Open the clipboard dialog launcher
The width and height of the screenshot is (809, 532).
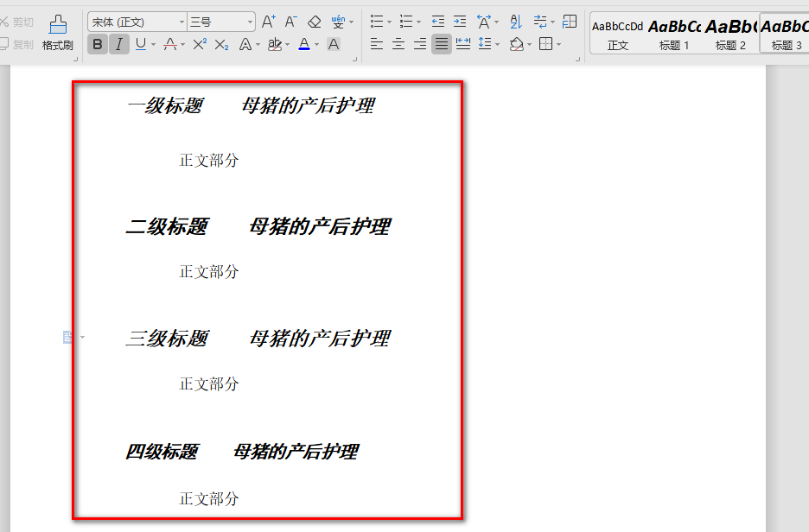point(75,60)
